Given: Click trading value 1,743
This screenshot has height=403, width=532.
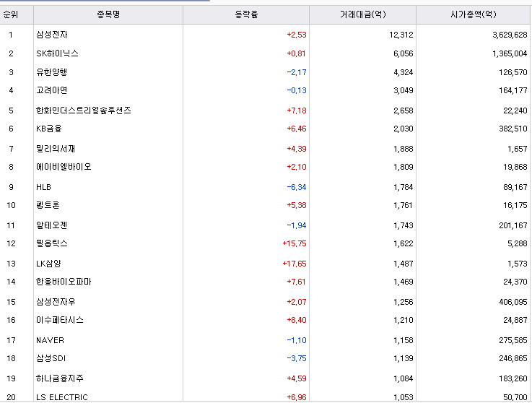Looking at the screenshot, I should tap(404, 225).
